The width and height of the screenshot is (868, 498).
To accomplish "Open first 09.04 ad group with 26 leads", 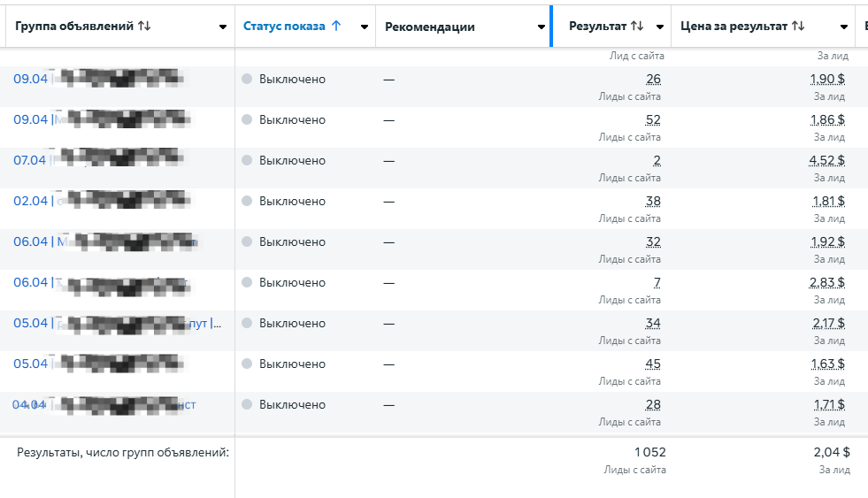I will pyautogui.click(x=98, y=79).
